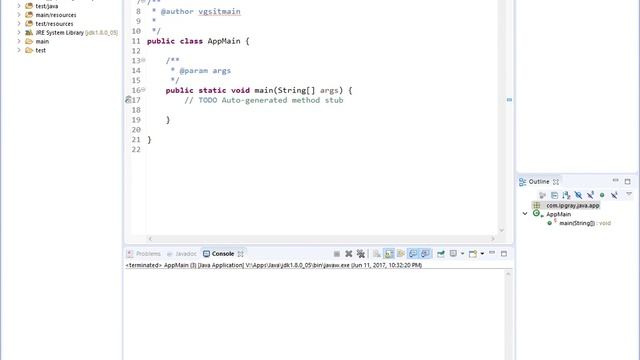Maximize the Outline view
The height and width of the screenshot is (360, 640).
(628, 182)
